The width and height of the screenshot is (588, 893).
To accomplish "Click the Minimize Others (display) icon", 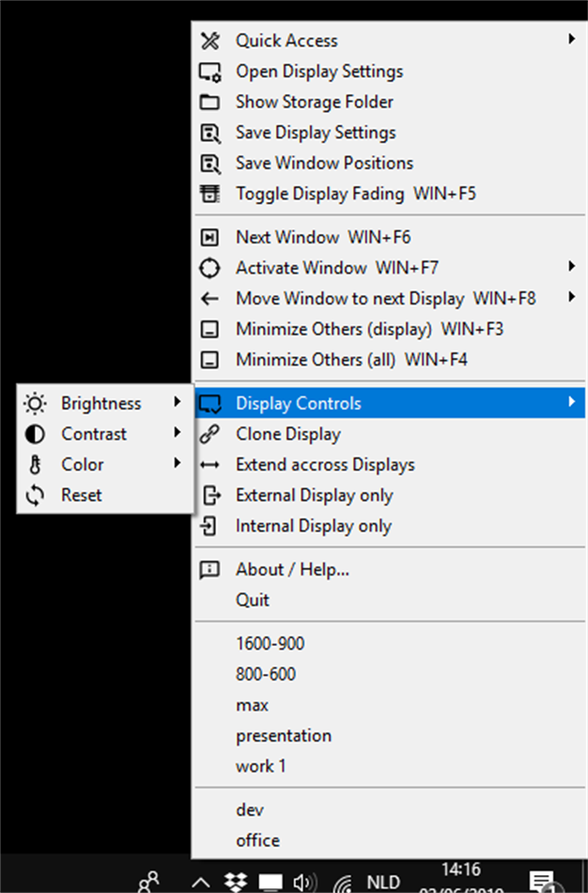I will tap(209, 329).
